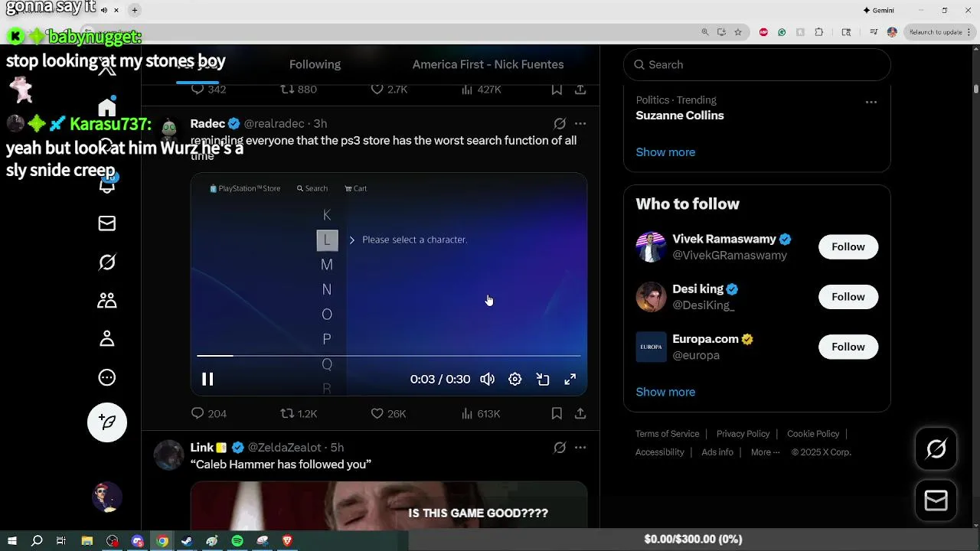
Task: Open Communities icon in left sidebar
Action: [107, 301]
